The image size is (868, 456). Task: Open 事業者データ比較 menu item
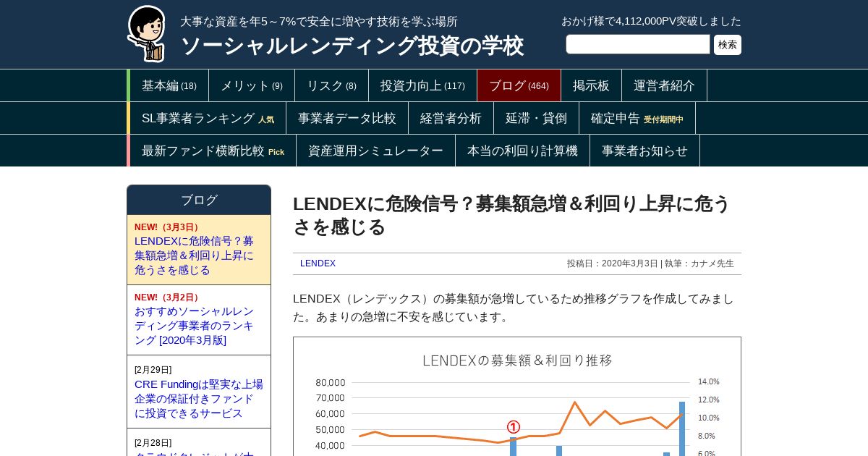(x=347, y=118)
